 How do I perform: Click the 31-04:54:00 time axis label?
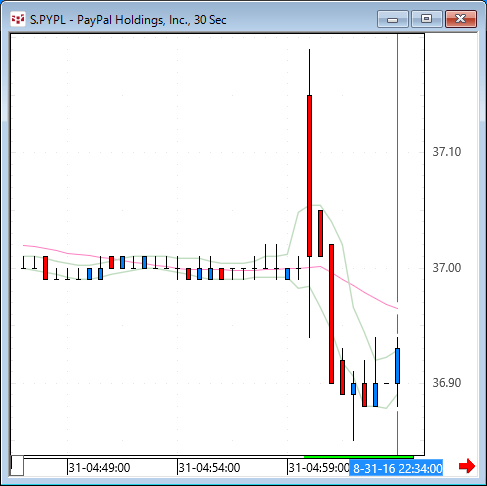[209, 468]
